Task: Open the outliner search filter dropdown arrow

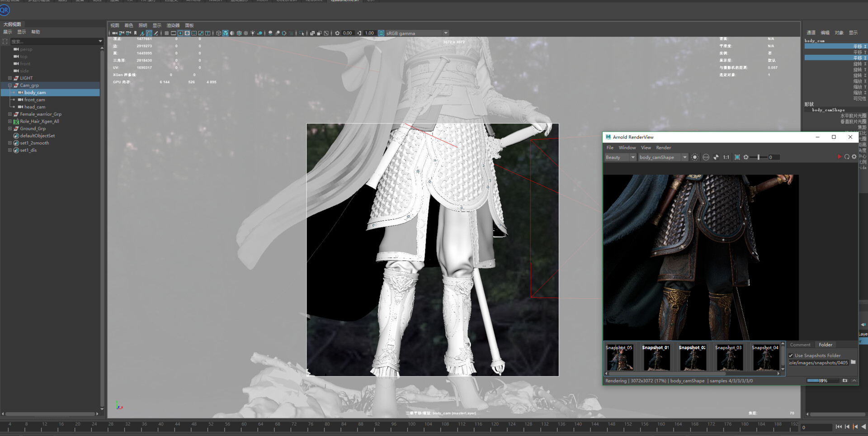Action: [100, 41]
